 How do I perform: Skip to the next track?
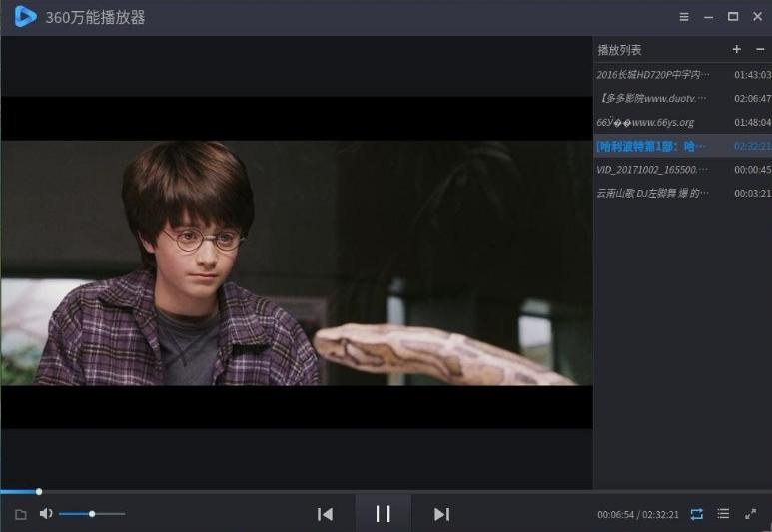(441, 514)
